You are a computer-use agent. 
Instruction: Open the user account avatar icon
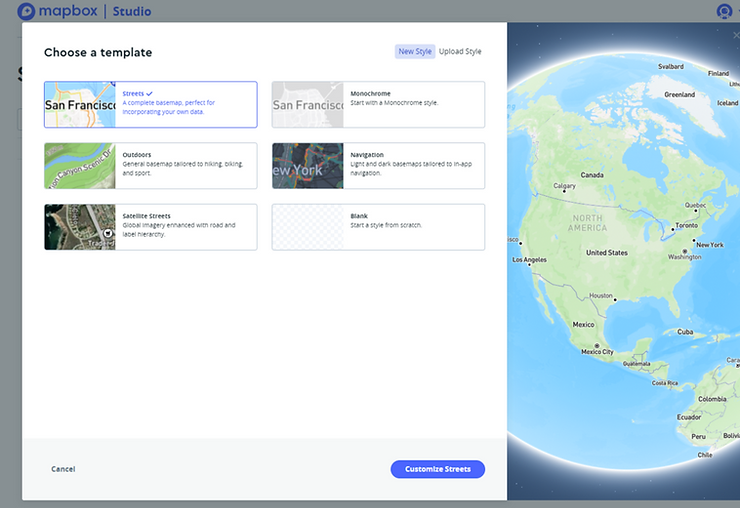tap(724, 11)
